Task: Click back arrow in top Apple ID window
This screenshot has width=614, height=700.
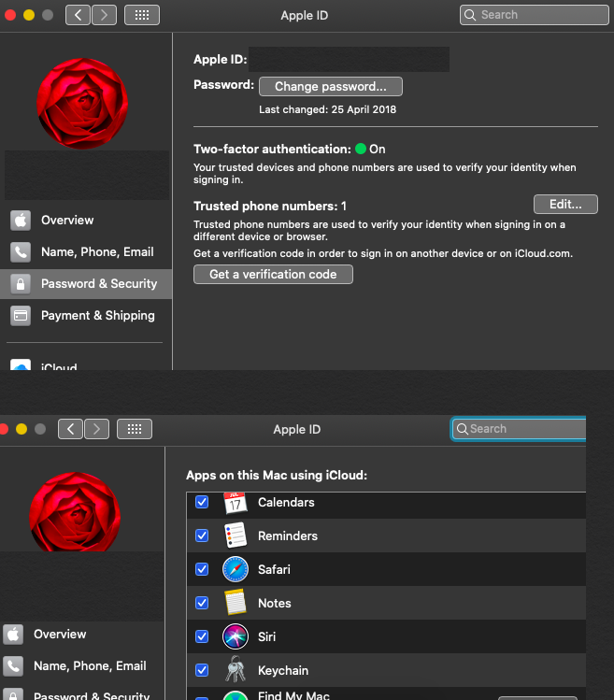Action: click(78, 15)
